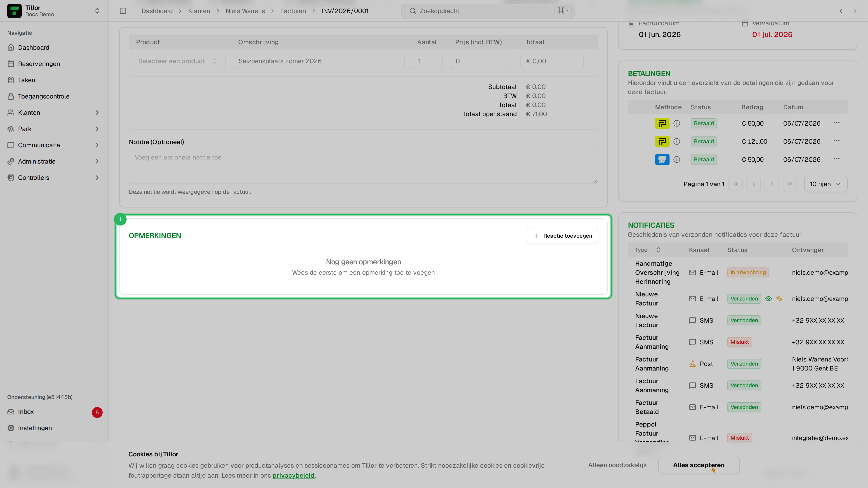The image size is (868, 488).
Task: Click the Mislukt badge on Factuur Aanmaning SMS
Action: (740, 342)
